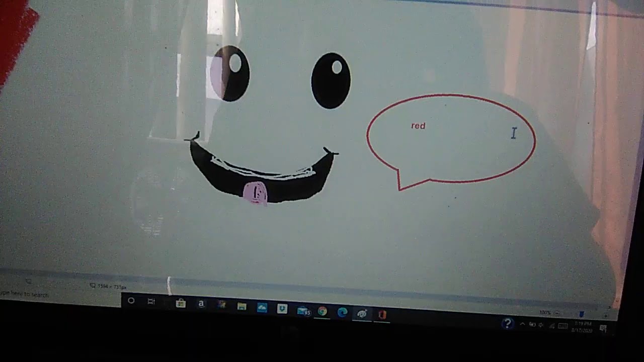Open touch keyboard icon in tray
Screen dimensions: 644x362
click(x=563, y=326)
